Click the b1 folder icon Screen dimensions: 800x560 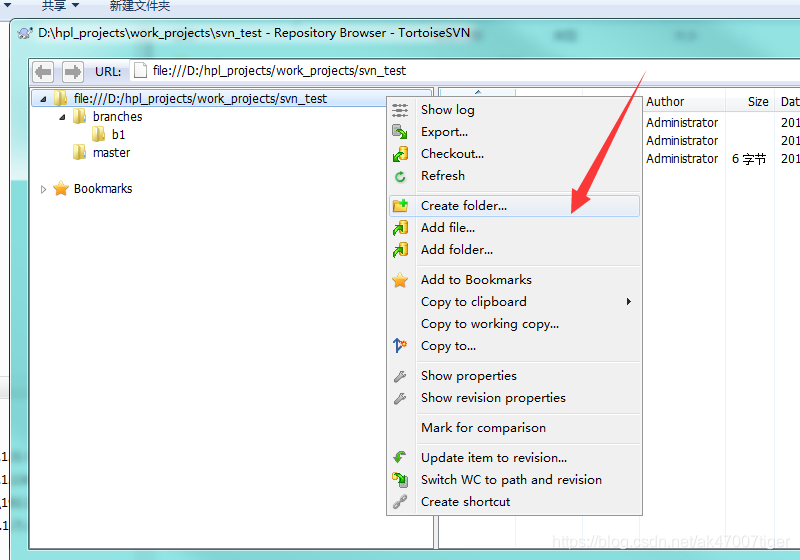pyautogui.click(x=98, y=135)
